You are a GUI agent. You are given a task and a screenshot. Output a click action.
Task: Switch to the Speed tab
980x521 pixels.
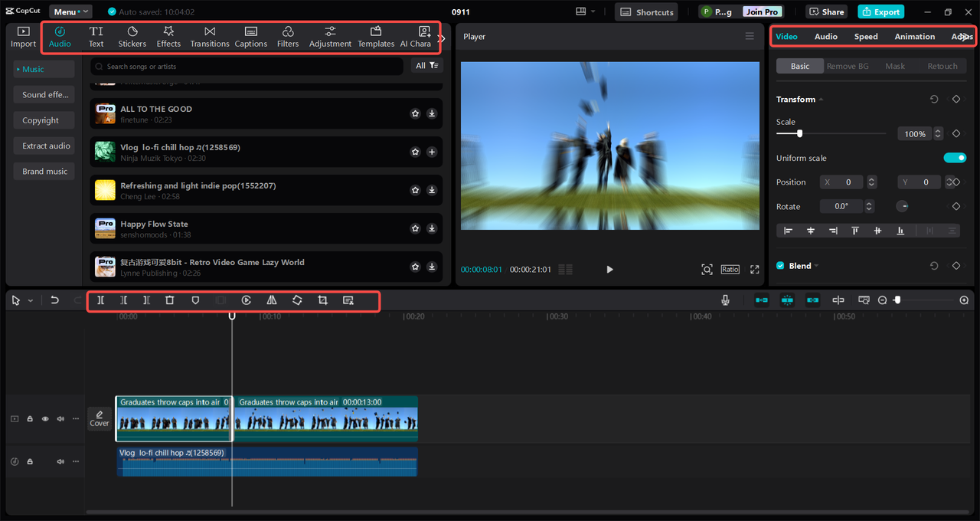(x=866, y=37)
